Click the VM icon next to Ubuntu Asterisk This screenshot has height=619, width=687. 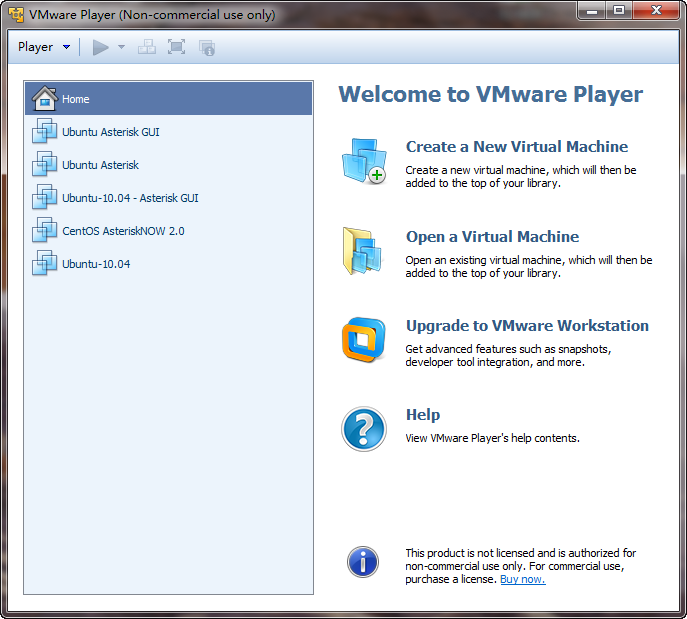point(44,164)
